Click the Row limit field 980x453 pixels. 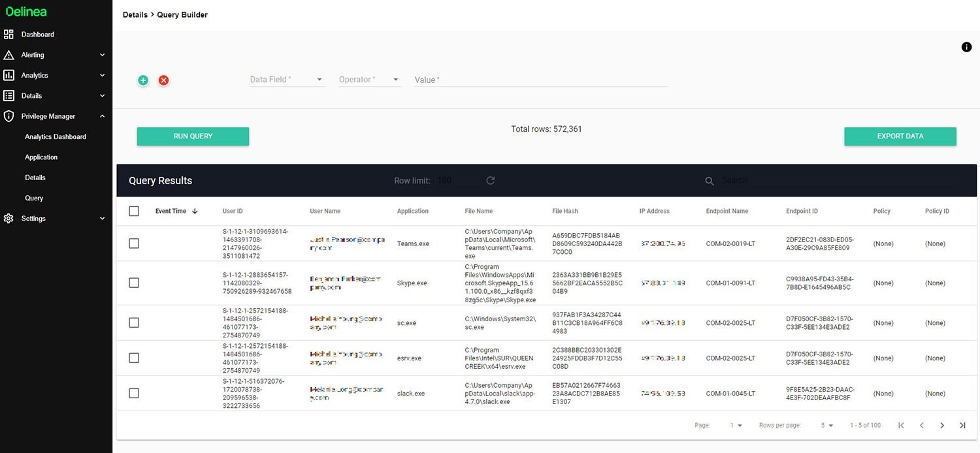click(444, 181)
